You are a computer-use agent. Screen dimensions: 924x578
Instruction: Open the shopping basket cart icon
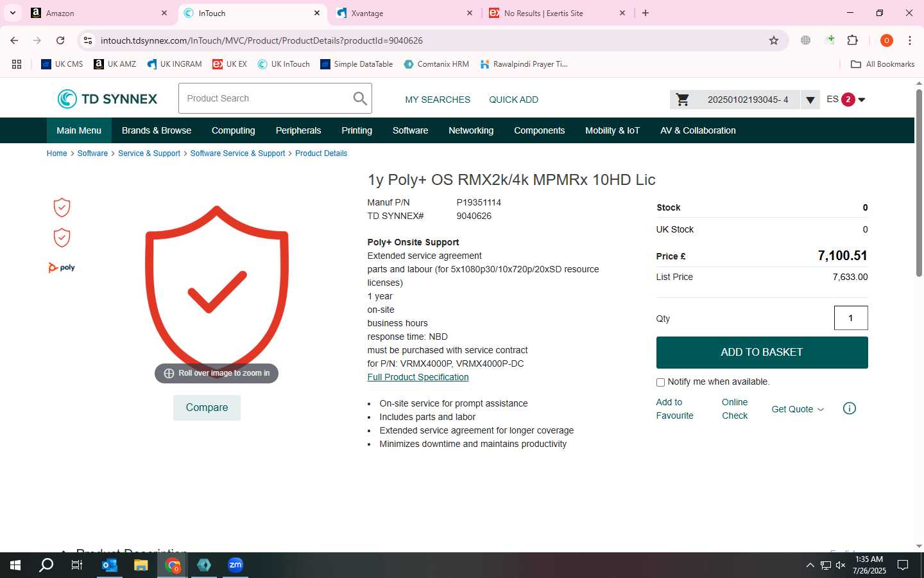(x=683, y=100)
